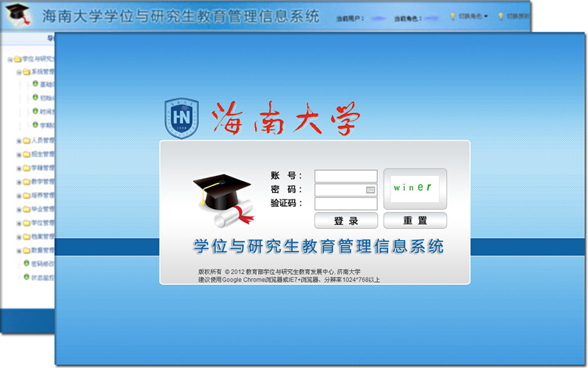The image size is (588, 368).
Task: Click the 当前用户 label in background header
Action: click(350, 18)
